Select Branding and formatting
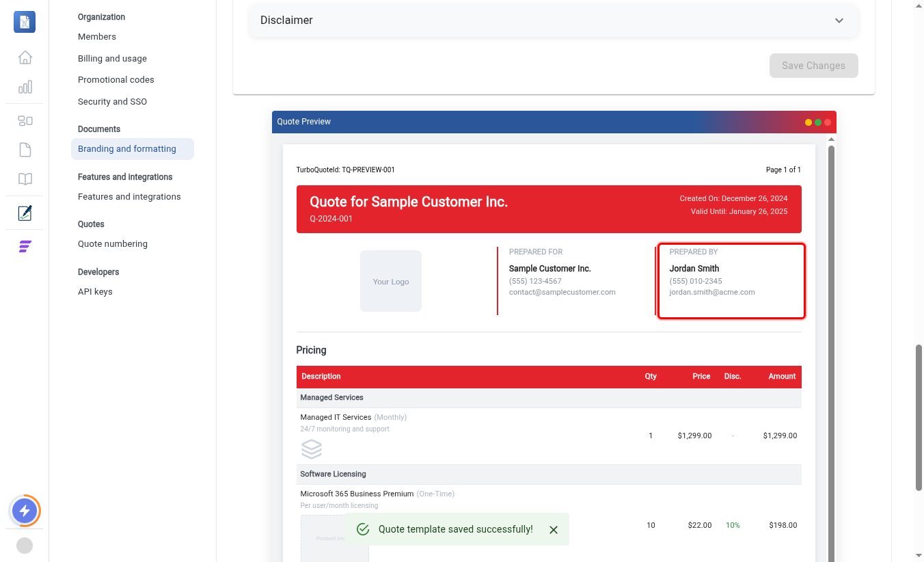Image resolution: width=924 pixels, height=562 pixels. tap(133, 149)
